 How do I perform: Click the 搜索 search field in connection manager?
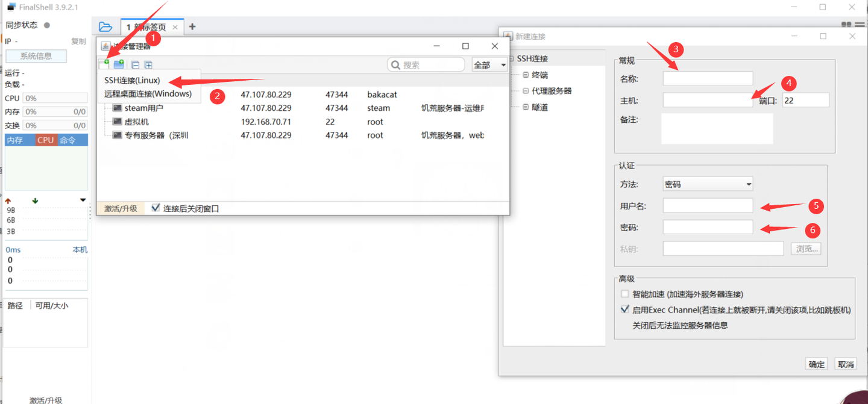point(426,64)
